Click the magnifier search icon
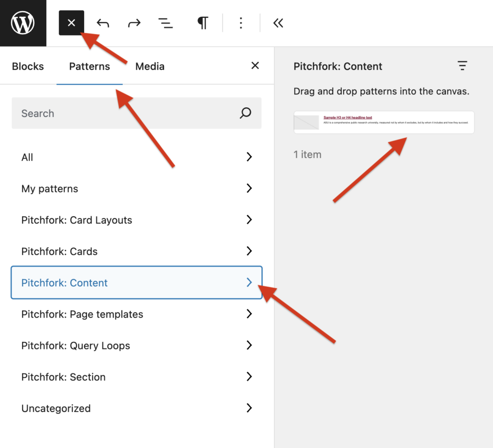 [246, 113]
